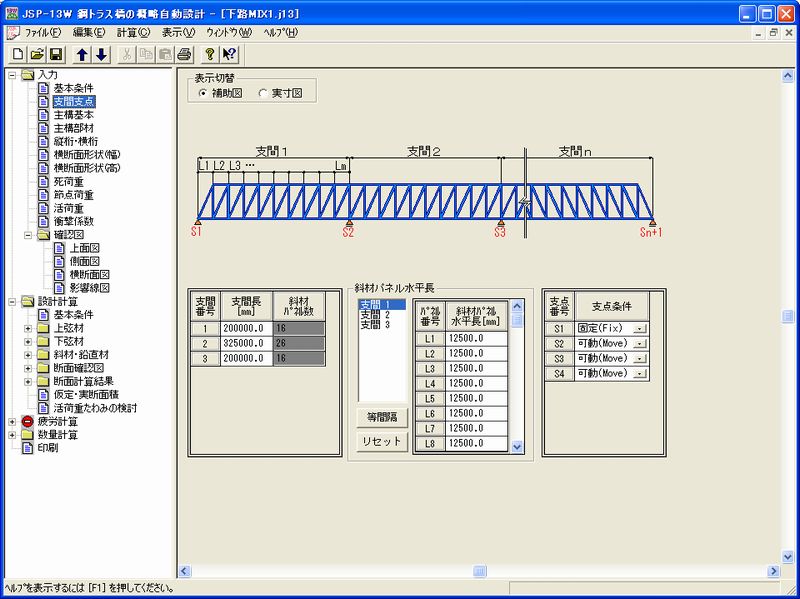Select the 実寸図 radio button
The width and height of the screenshot is (800, 599).
tap(263, 93)
